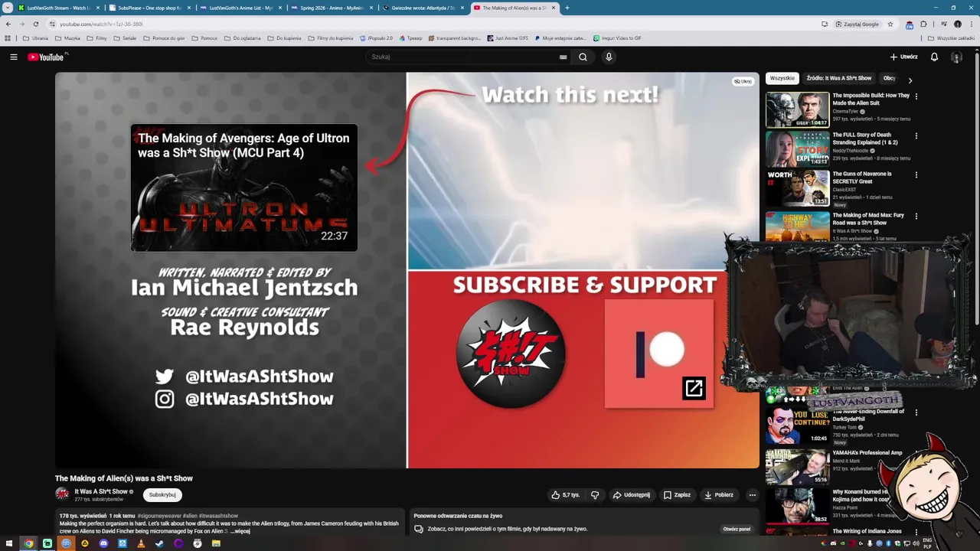Screen dimensions: 980x551
Task: Open options for Death Stranding Explained video
Action: coord(916,136)
